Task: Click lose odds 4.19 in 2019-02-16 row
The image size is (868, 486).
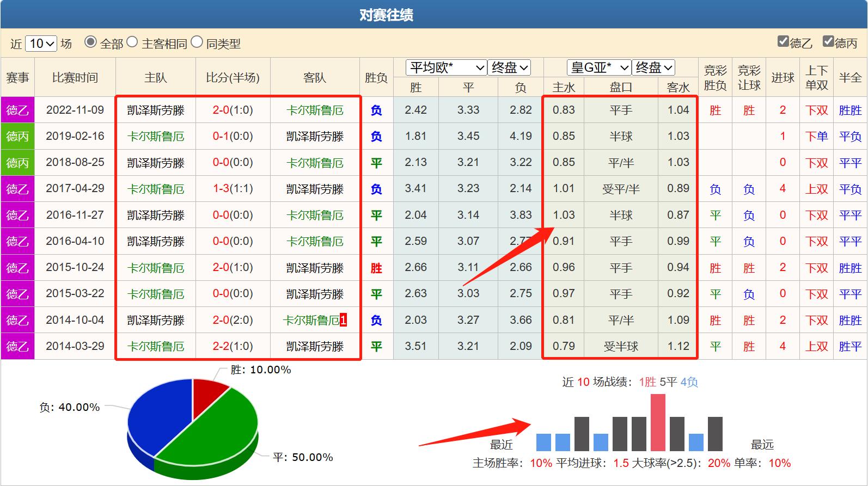Action: 521,136
